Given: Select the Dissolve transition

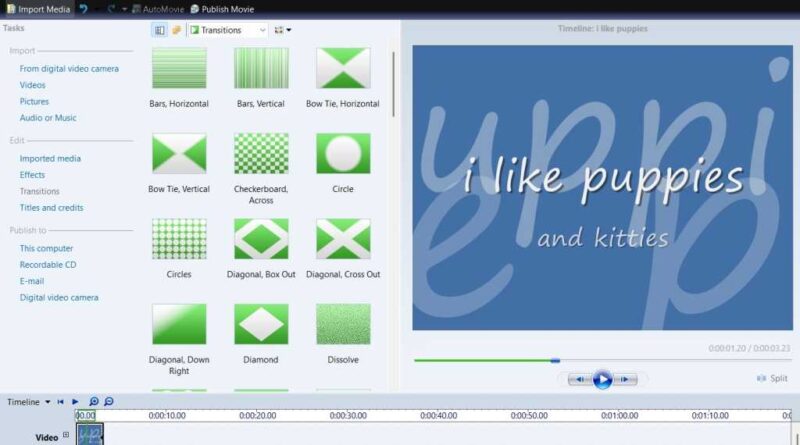Looking at the screenshot, I should (343, 324).
